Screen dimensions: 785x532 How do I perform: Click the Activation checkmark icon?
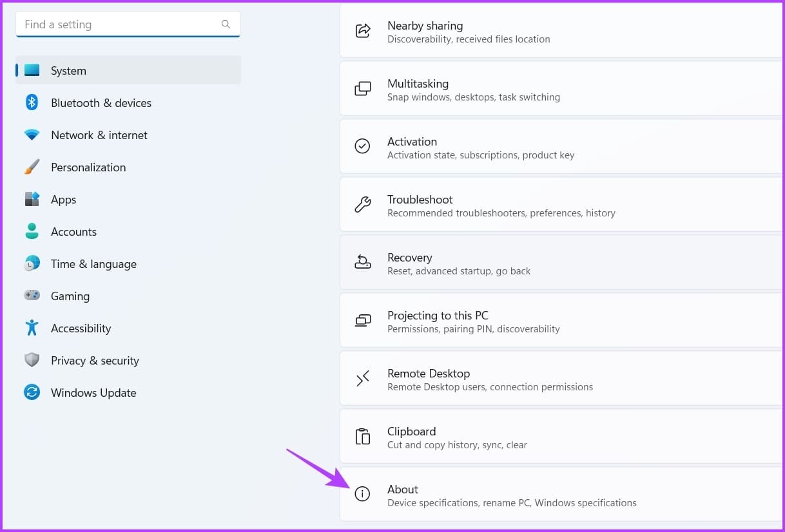[x=363, y=146]
